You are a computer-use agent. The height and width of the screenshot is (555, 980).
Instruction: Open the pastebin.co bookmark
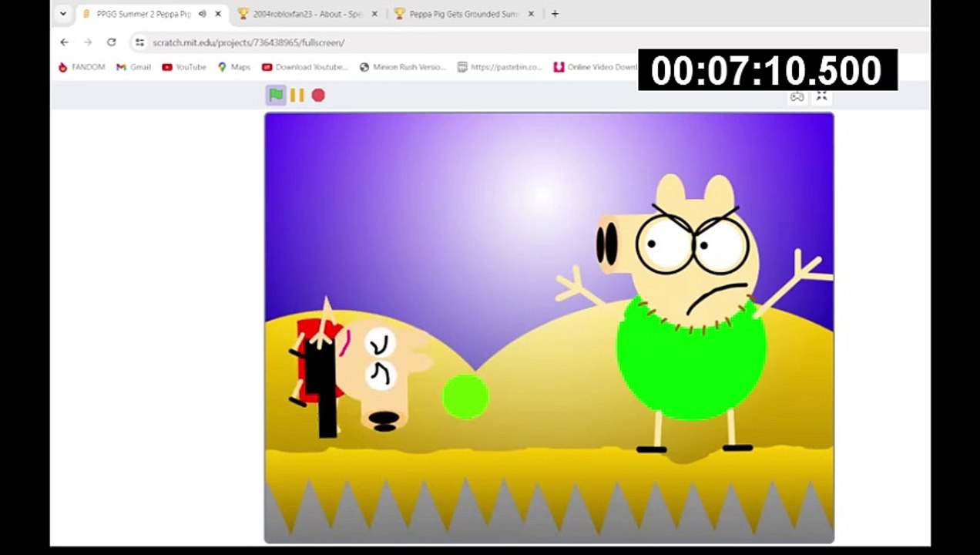(x=500, y=67)
